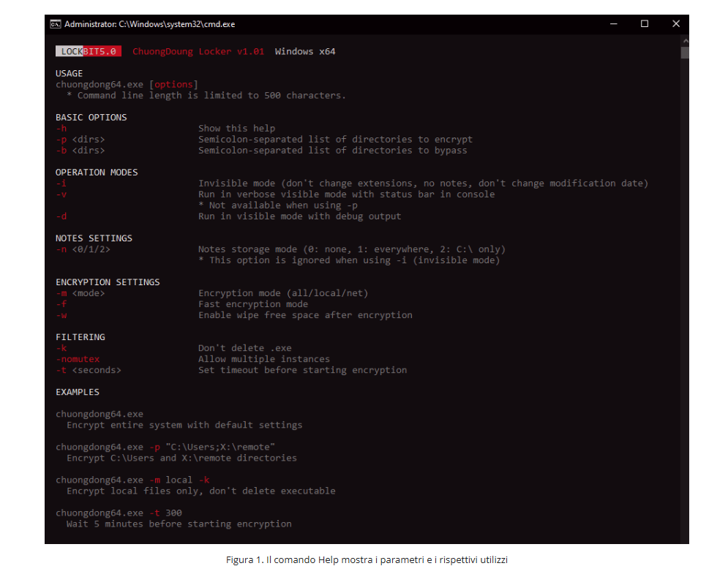
Task: Click the 'Windows x64' text in the banner
Action: [x=305, y=51]
